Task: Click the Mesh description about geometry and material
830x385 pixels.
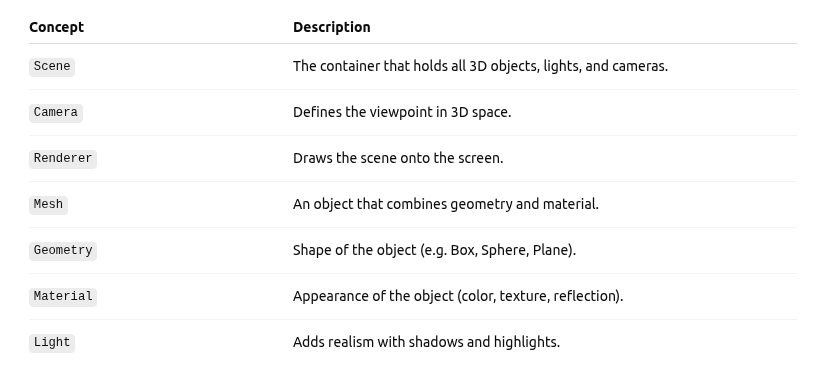Action: (x=446, y=204)
